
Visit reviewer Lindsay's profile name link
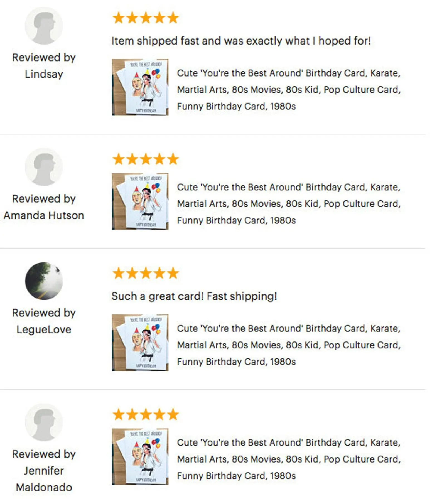(44, 74)
